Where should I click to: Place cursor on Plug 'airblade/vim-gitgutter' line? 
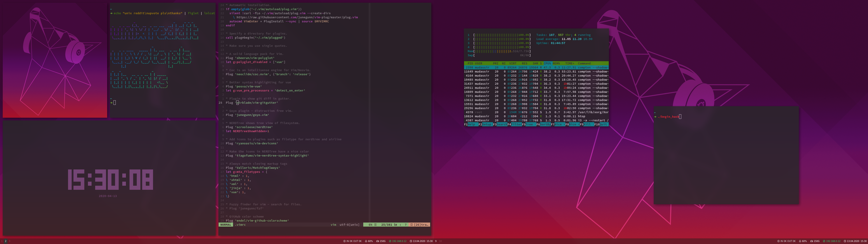(x=252, y=103)
